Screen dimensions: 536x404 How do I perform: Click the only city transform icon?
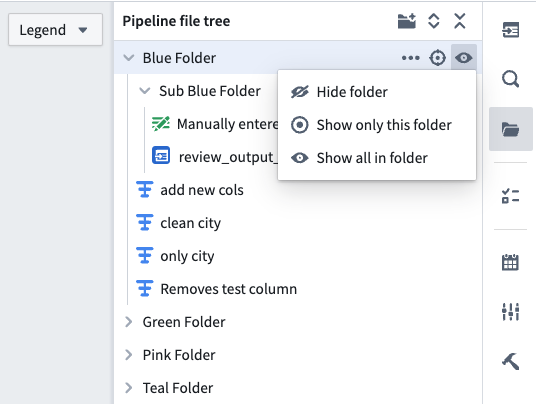145,256
